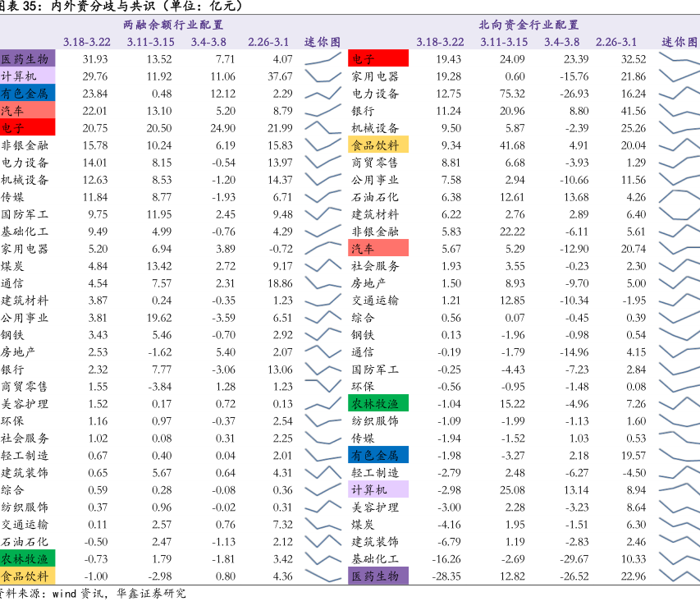Screen dimensions: 700x606
Task: Click the salmon 汽车 cell in the left table
Action: coord(27,111)
